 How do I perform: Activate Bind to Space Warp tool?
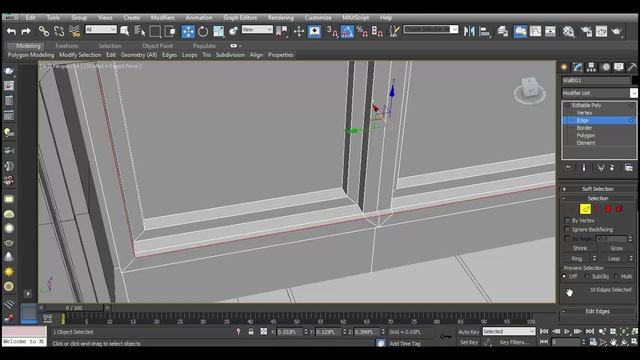coord(74,31)
